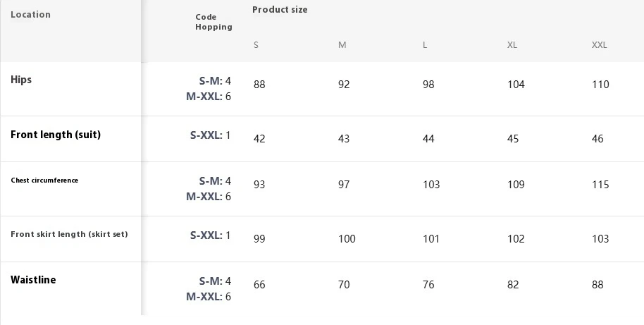Click Front skirt length value 100

point(347,239)
